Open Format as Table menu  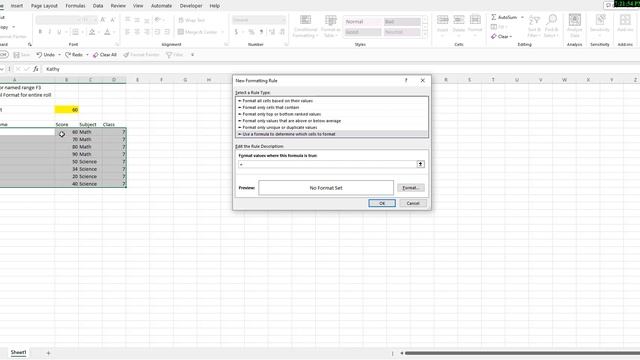click(x=330, y=26)
